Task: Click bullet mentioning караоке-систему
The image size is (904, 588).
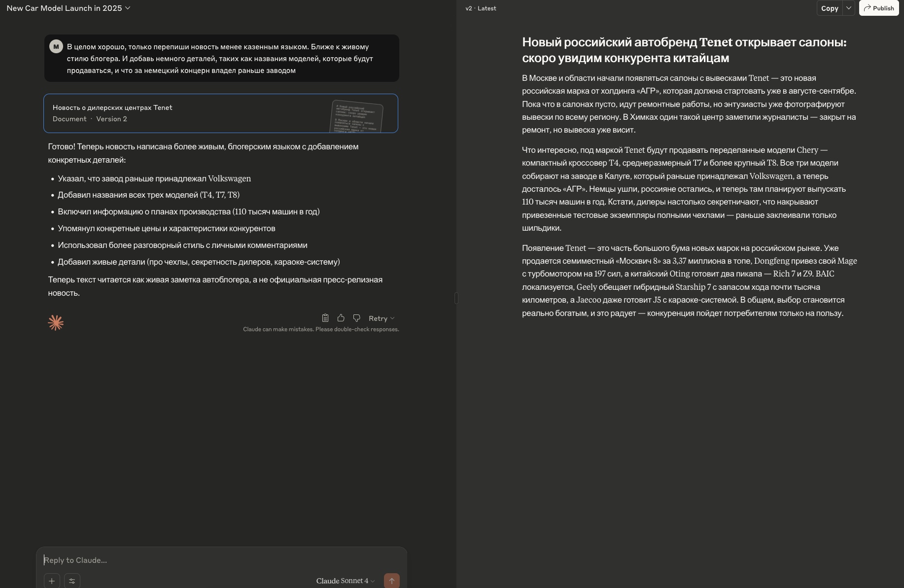Action: pyautogui.click(x=199, y=262)
